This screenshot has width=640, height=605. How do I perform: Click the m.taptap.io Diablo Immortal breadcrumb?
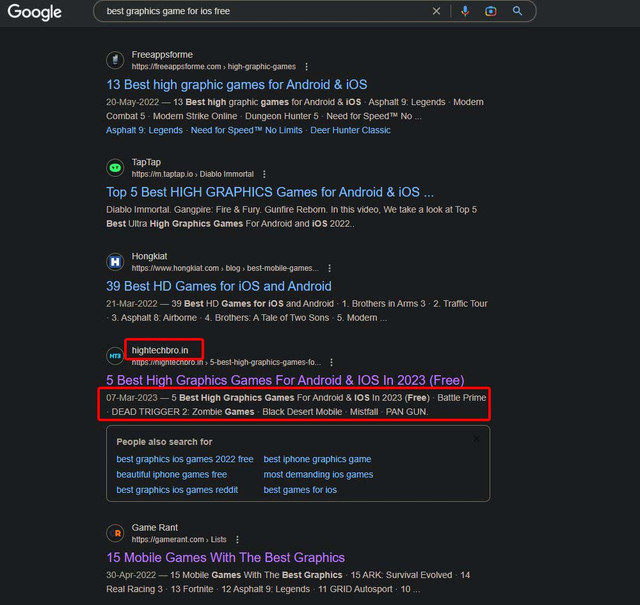pos(193,174)
